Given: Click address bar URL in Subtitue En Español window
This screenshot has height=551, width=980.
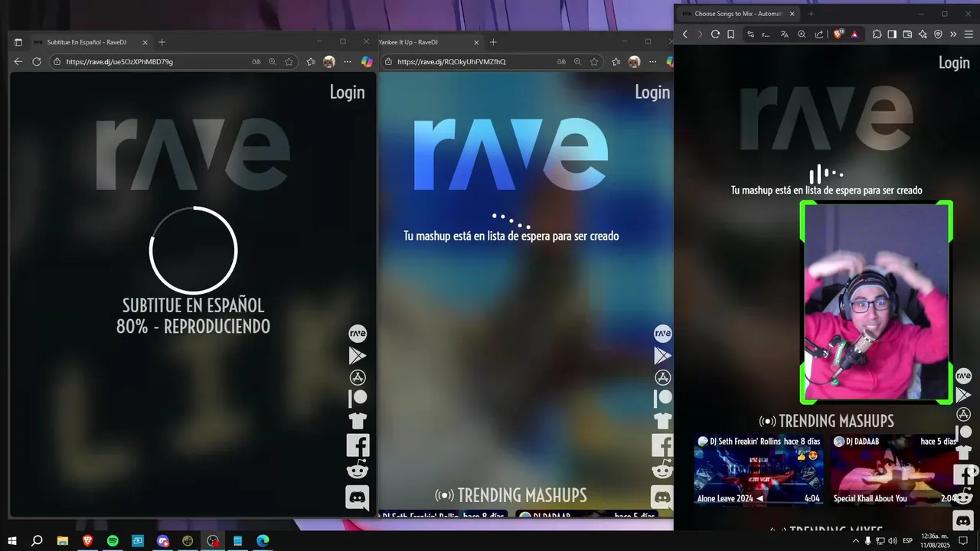Looking at the screenshot, I should pos(119,61).
